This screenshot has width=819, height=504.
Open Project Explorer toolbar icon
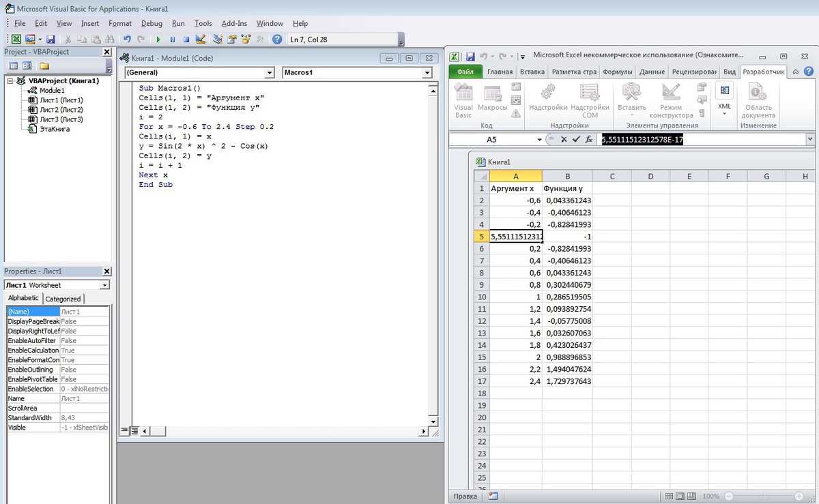tap(218, 40)
